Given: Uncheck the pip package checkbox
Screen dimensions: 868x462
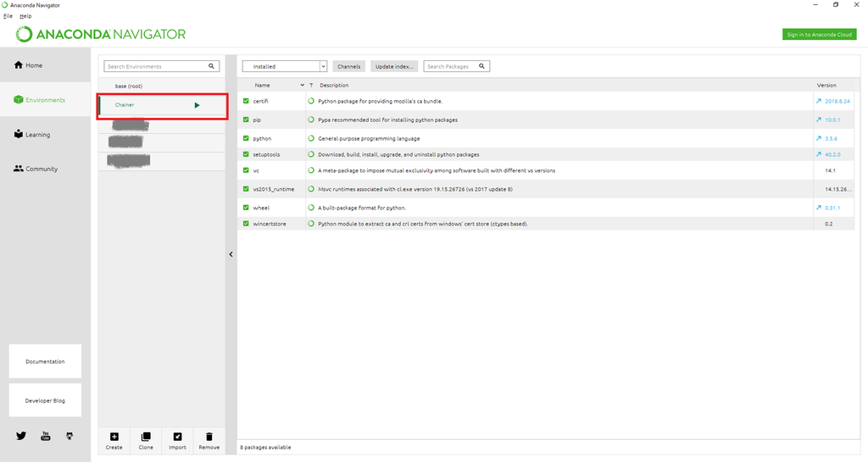Looking at the screenshot, I should click(246, 120).
